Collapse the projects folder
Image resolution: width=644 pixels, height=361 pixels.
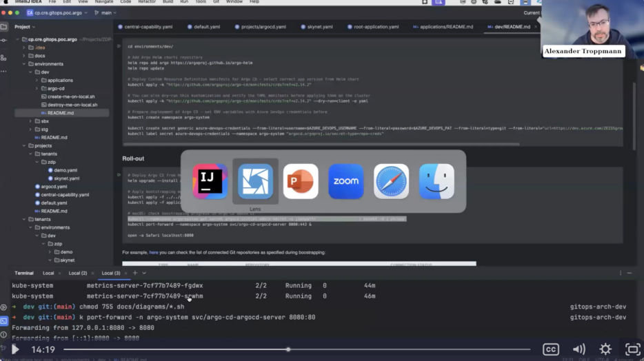click(24, 145)
